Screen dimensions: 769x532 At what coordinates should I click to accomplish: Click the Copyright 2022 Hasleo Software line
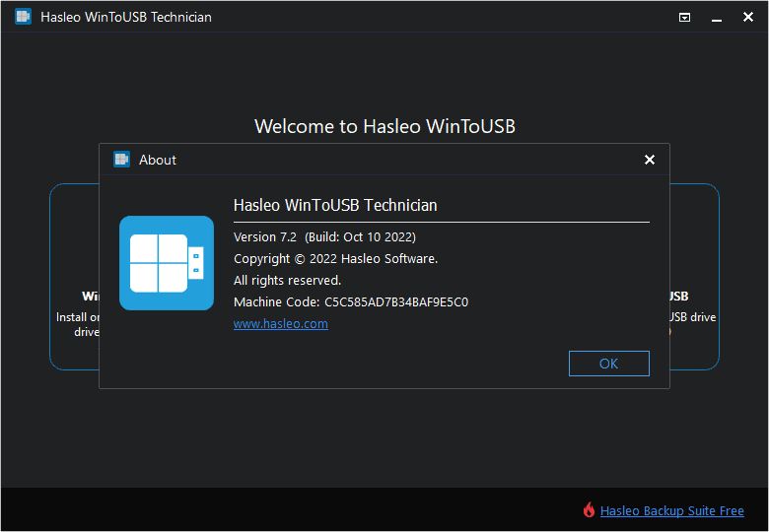click(335, 259)
